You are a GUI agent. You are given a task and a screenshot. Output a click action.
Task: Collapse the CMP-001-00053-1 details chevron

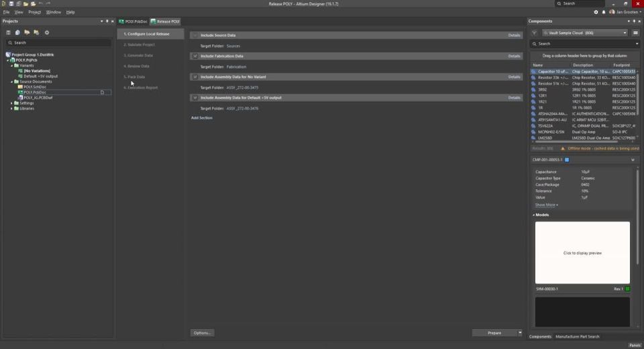pos(633,160)
